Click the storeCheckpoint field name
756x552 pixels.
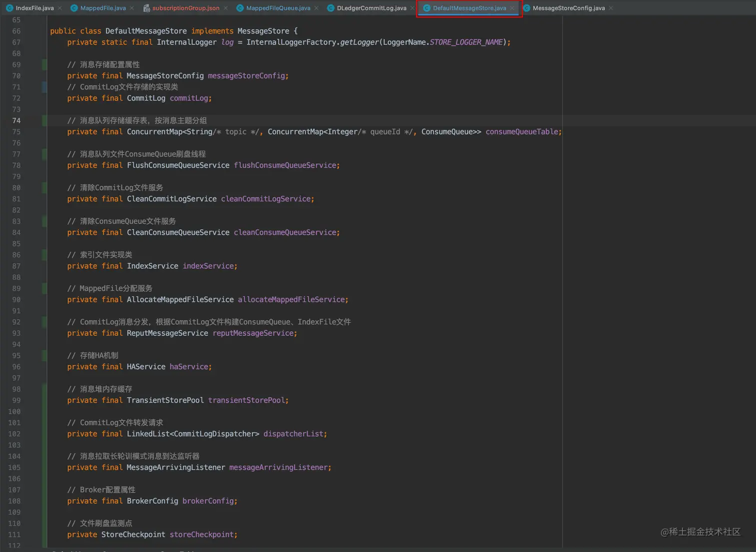point(201,535)
